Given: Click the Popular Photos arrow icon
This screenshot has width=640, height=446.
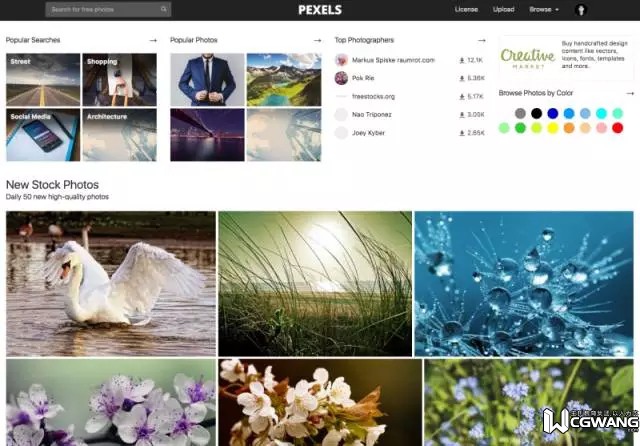Looking at the screenshot, I should click(x=318, y=40).
